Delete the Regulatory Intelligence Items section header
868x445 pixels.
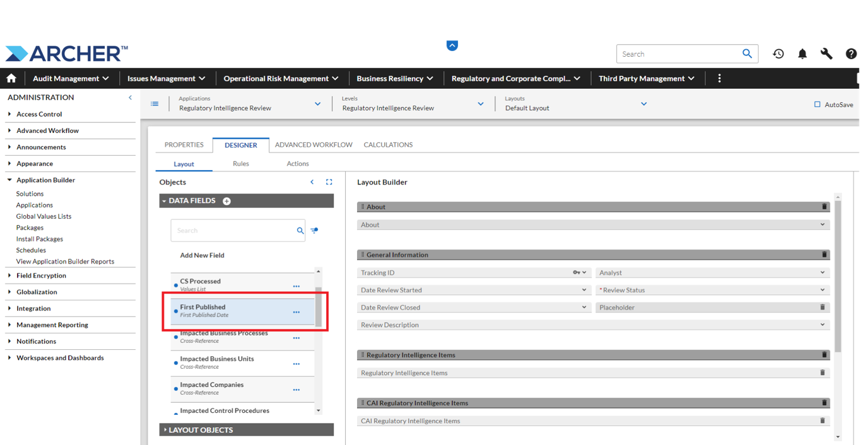click(824, 355)
